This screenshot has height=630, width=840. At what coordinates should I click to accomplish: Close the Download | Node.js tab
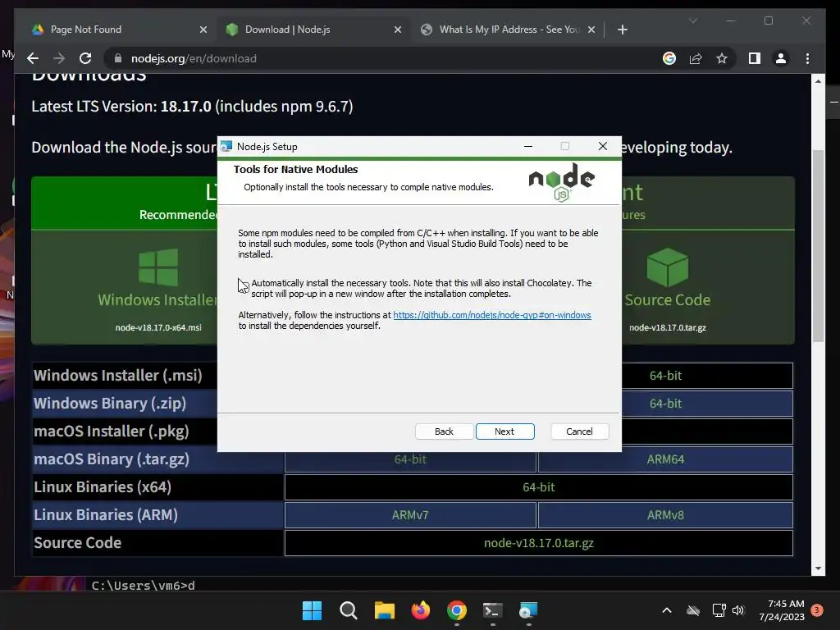click(x=398, y=30)
